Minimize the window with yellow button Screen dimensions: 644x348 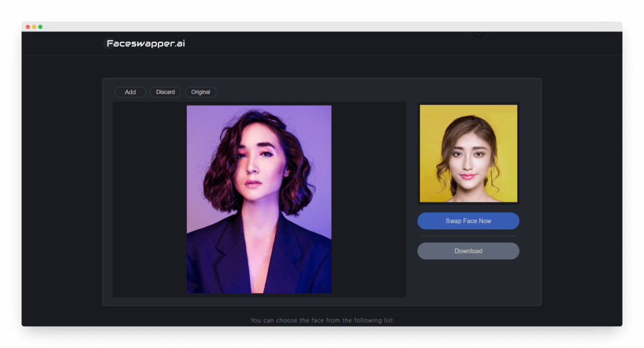point(34,26)
